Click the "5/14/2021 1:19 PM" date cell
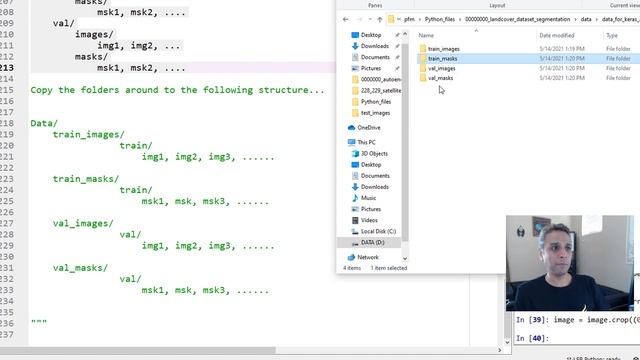 tap(562, 49)
